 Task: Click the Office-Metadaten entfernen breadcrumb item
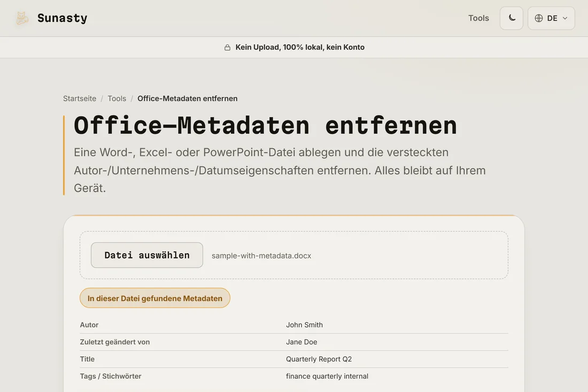click(x=188, y=98)
